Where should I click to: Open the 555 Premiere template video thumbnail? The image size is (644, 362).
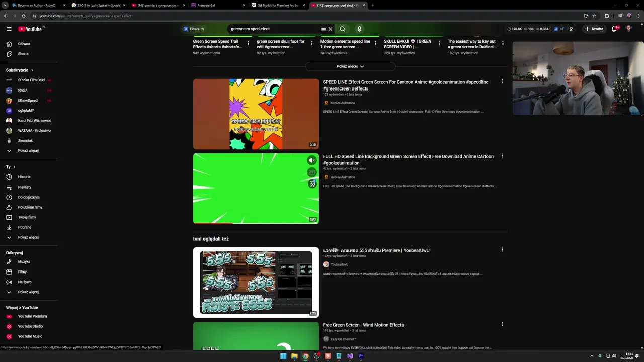click(256, 283)
